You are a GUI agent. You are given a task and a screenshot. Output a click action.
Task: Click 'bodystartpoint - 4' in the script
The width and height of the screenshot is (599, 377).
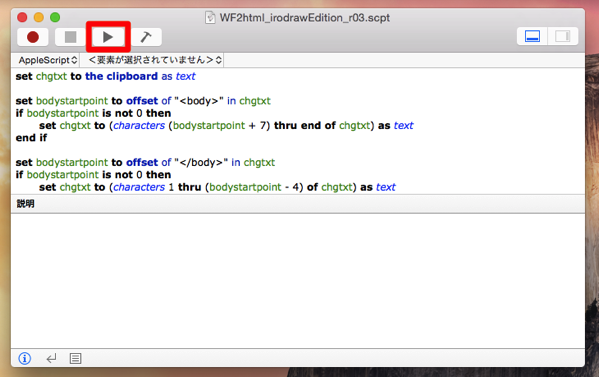point(254,187)
